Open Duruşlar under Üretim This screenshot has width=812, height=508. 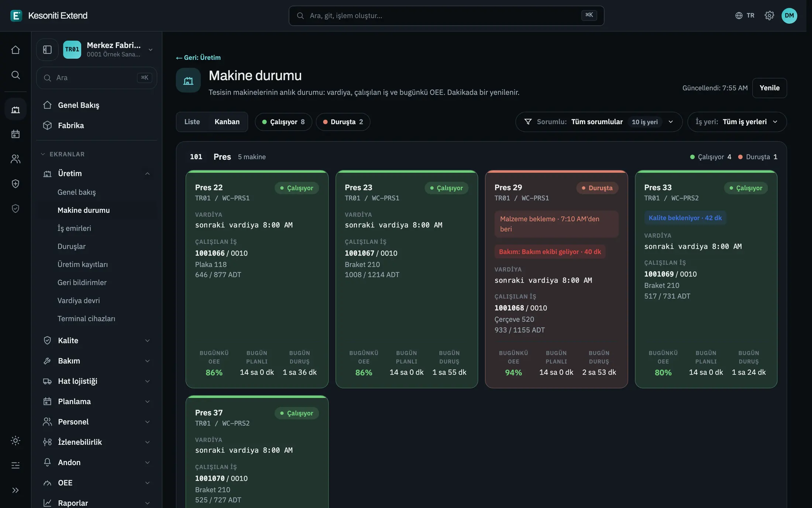tap(71, 246)
